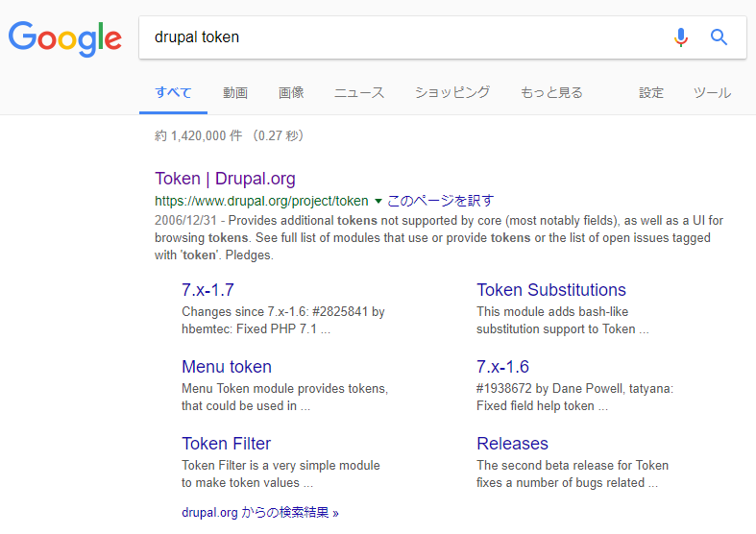This screenshot has height=534, width=756.
Task: Expand the もっと見る menu
Action: [551, 92]
